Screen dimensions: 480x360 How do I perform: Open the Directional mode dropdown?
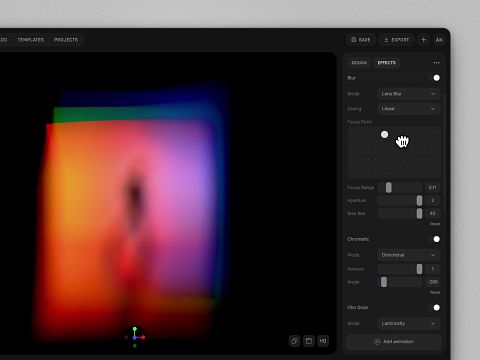(x=408, y=255)
